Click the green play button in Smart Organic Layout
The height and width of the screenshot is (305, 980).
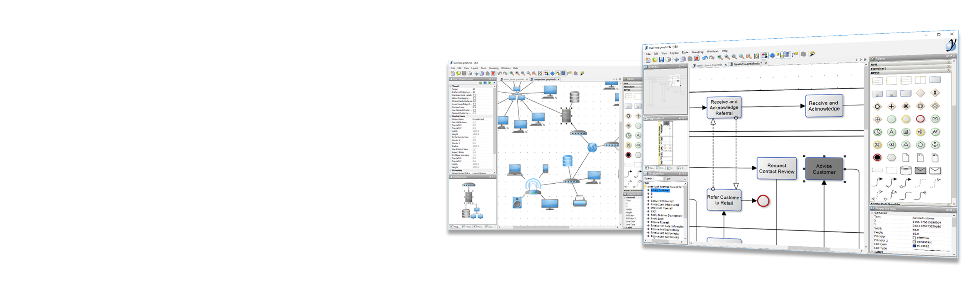pyautogui.click(x=489, y=83)
